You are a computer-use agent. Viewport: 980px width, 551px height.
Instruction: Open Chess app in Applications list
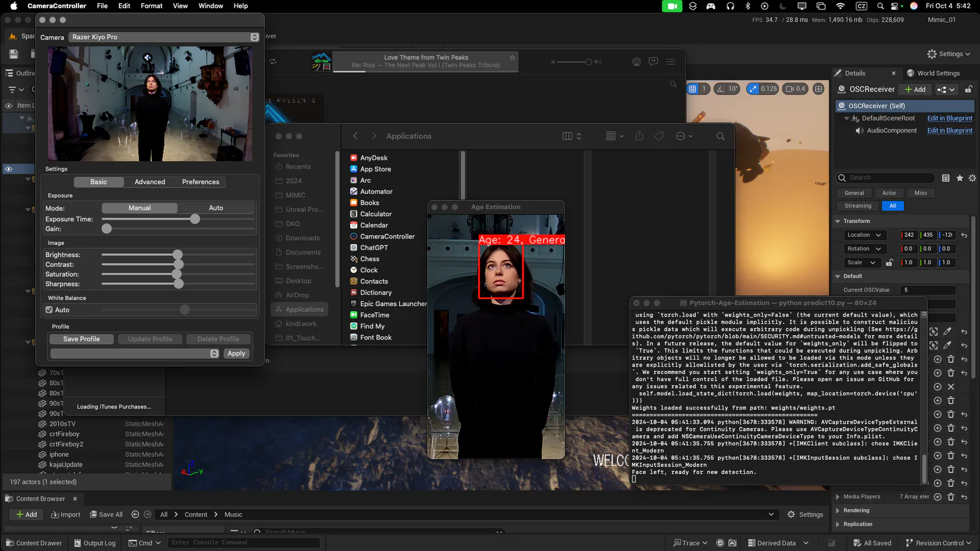pos(369,259)
